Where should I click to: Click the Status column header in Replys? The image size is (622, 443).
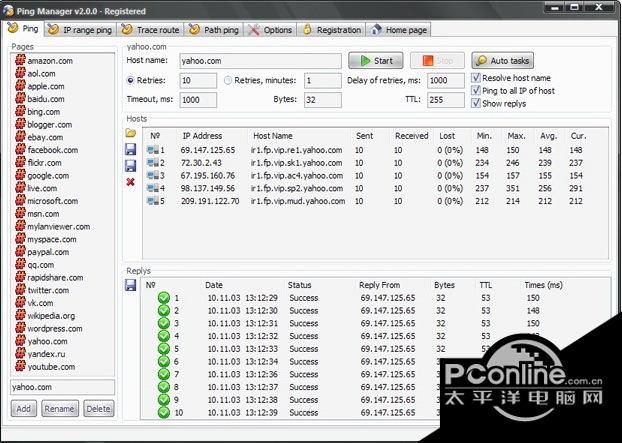pos(299,285)
